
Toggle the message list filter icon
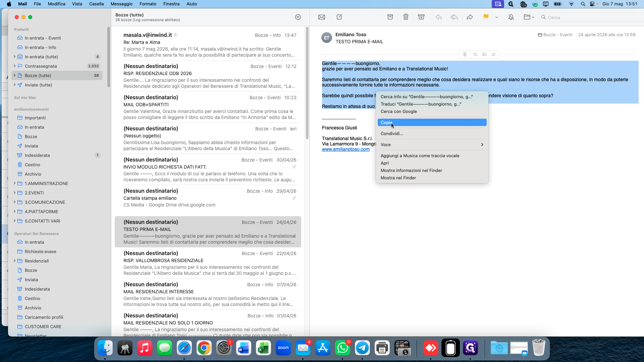coord(298,17)
